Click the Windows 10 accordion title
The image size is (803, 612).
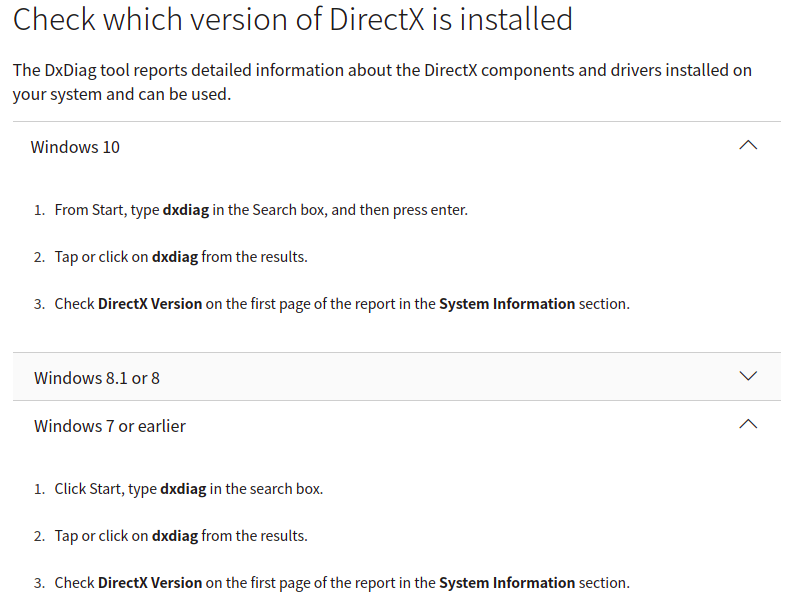(x=75, y=147)
